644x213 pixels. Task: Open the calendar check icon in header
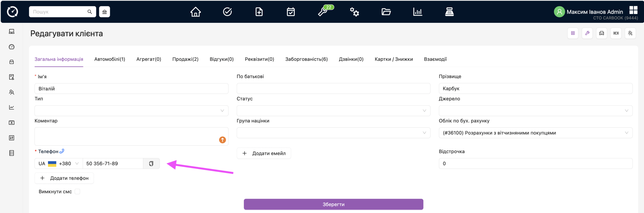point(291,12)
